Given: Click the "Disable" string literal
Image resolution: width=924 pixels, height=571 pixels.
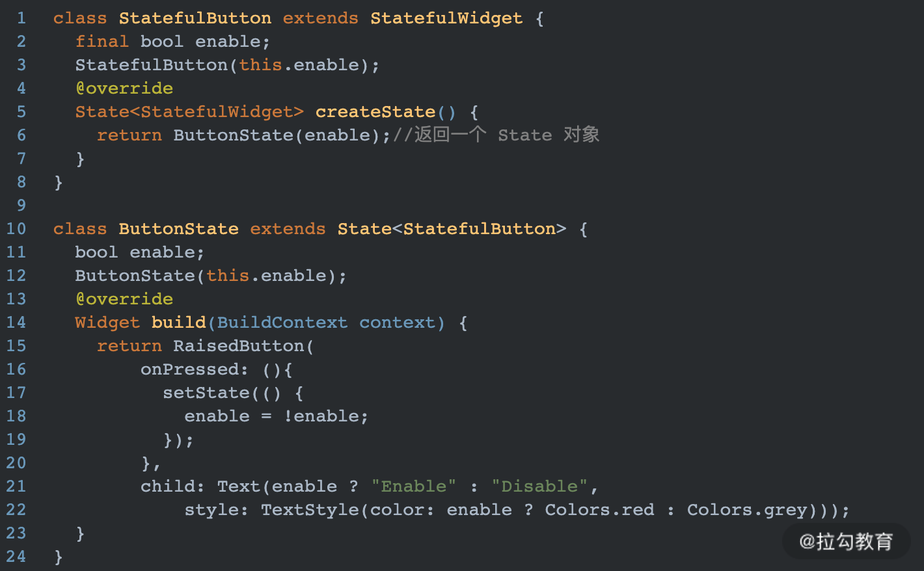Looking at the screenshot, I should [539, 486].
